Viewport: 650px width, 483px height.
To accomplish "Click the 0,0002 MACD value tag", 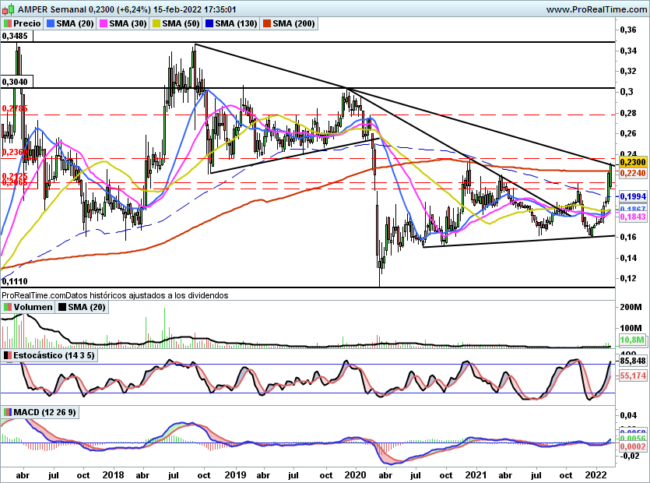I will coord(633,447).
